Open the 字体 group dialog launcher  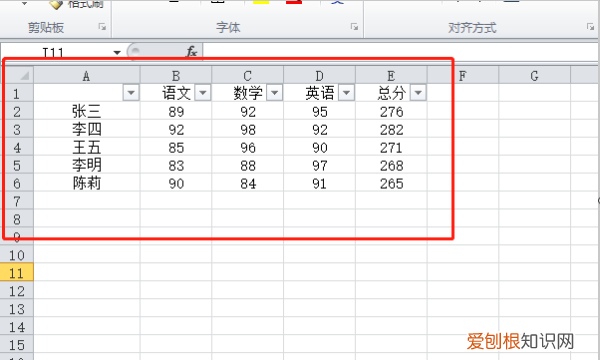(354, 27)
